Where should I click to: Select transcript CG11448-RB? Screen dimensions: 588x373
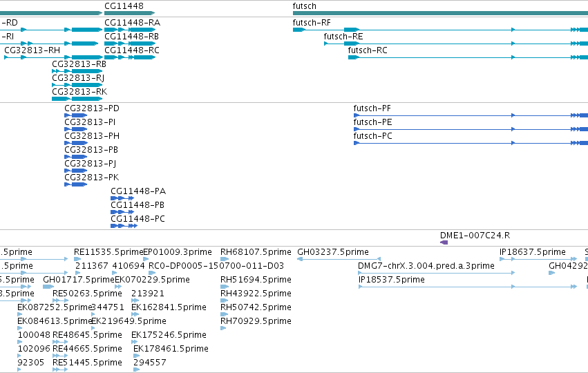click(131, 37)
